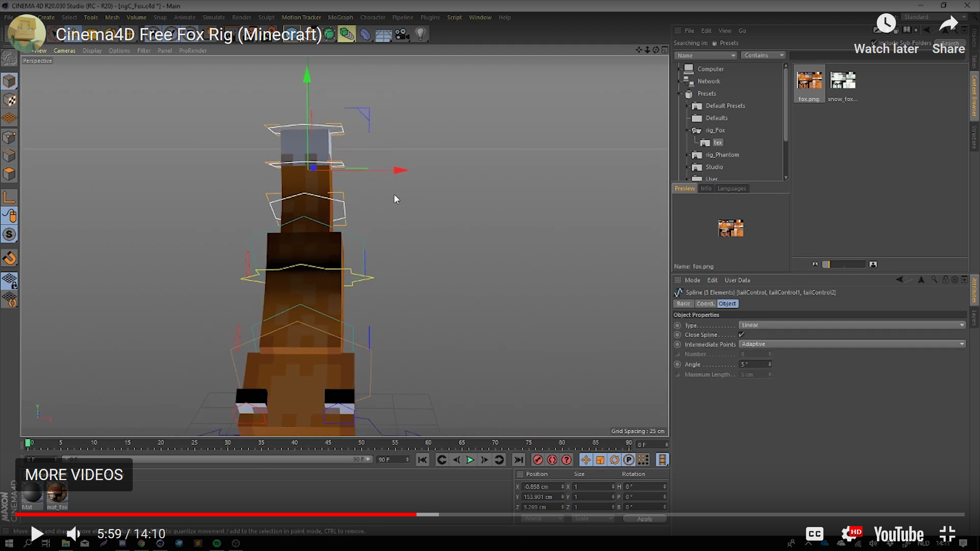Click the Apply button in coordinates
The image size is (980, 551).
[x=645, y=519]
